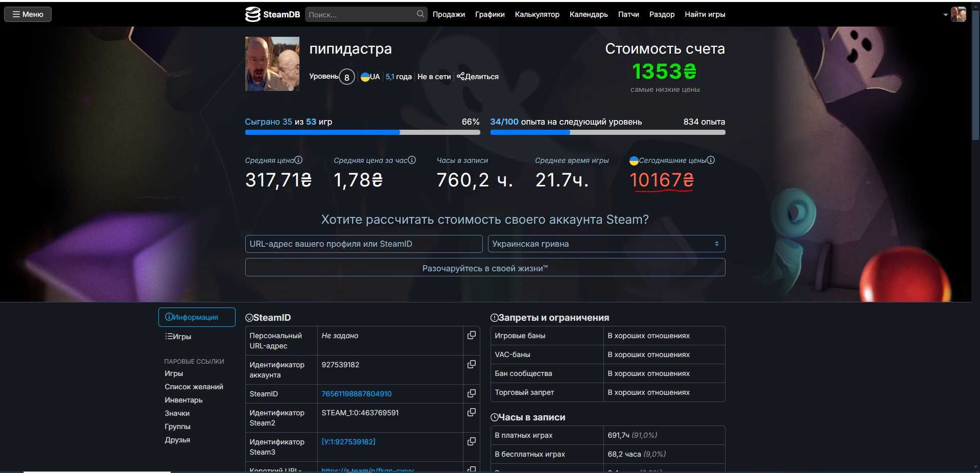This screenshot has height=473, width=980.
Task: Click the profile name пипидастра
Action: click(x=351, y=49)
